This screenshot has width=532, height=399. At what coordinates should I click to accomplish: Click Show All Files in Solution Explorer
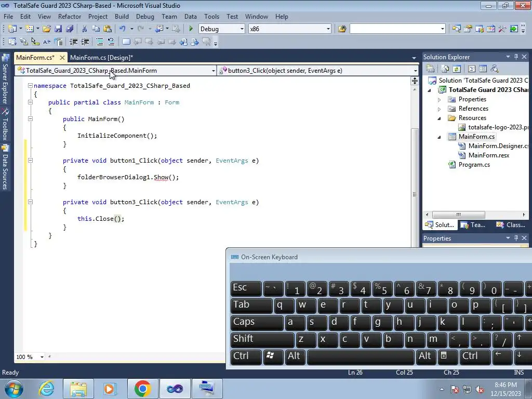pyautogui.click(x=445, y=69)
